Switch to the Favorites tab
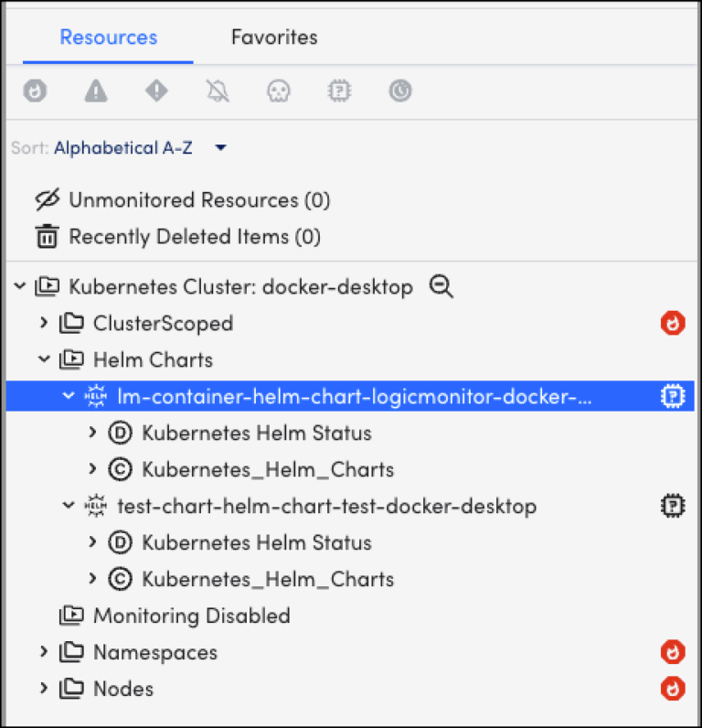 pyautogui.click(x=274, y=37)
